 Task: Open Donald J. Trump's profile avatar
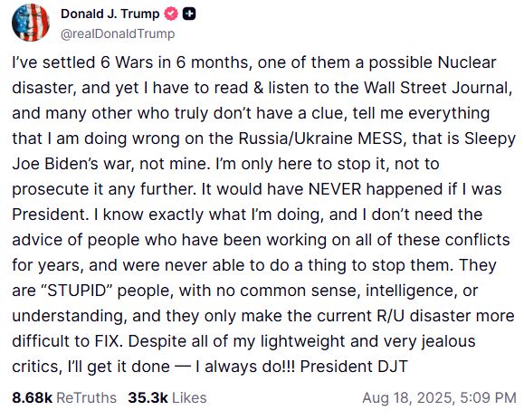pos(31,23)
